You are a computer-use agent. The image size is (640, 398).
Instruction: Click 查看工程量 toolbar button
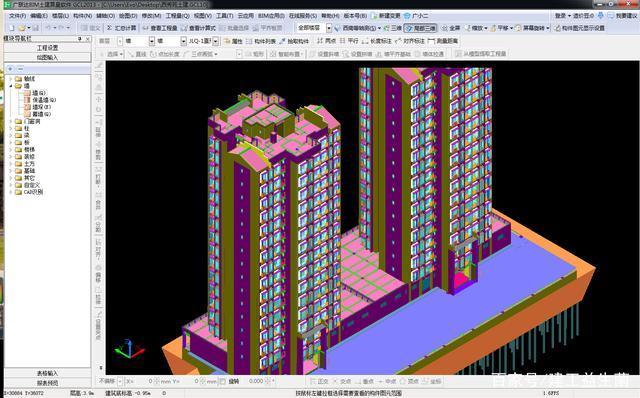click(x=160, y=28)
